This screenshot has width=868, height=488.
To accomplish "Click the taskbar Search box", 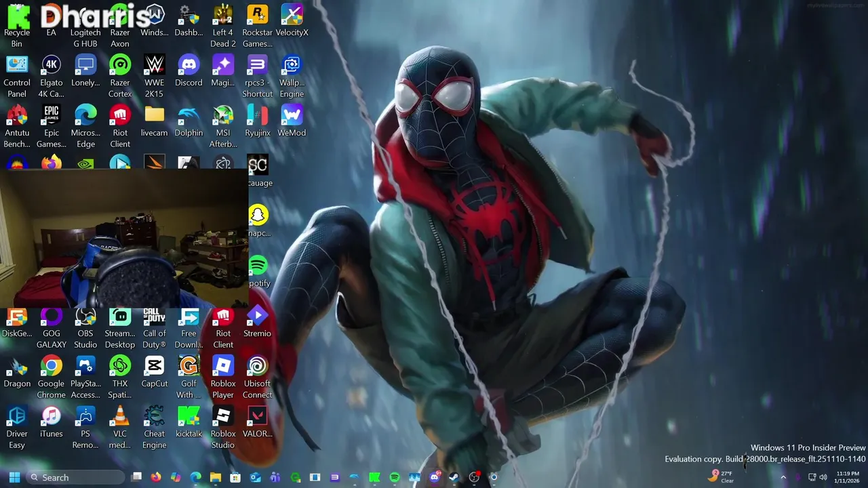I will click(76, 477).
